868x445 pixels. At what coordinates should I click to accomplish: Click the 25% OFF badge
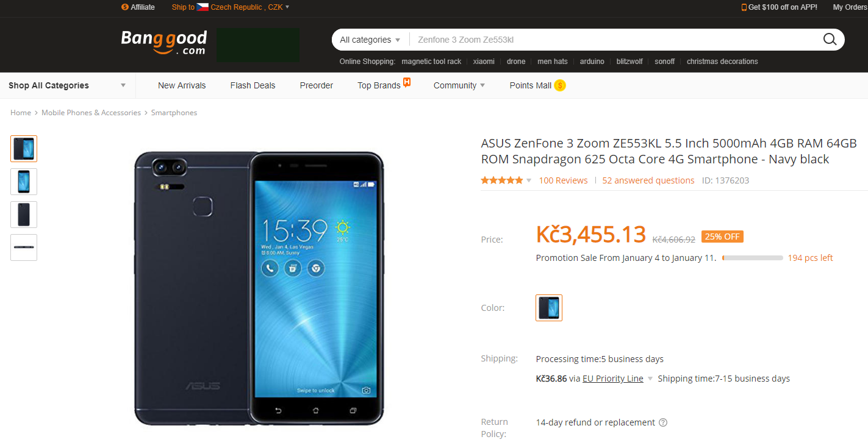click(722, 237)
